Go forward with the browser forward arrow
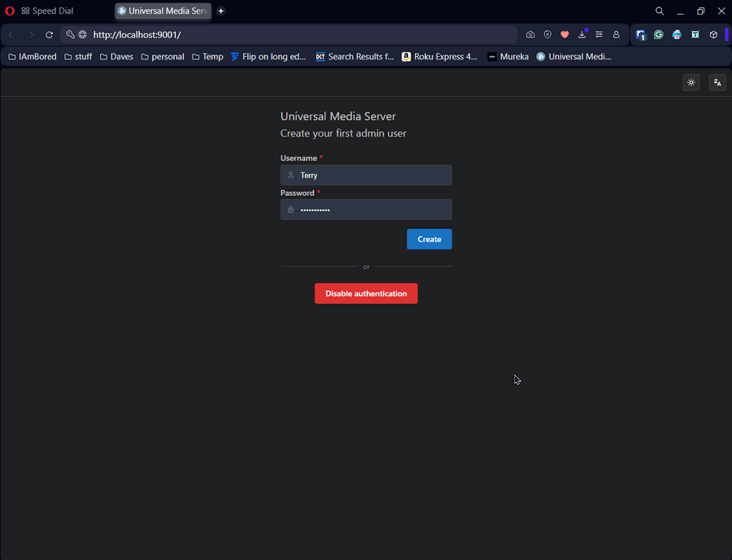This screenshot has height=560, width=732. (31, 34)
